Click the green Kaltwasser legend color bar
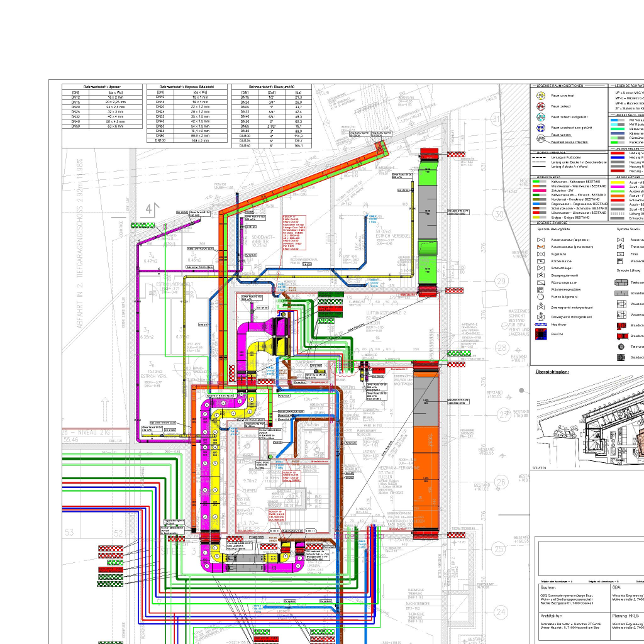The image size is (644, 644). point(539,182)
